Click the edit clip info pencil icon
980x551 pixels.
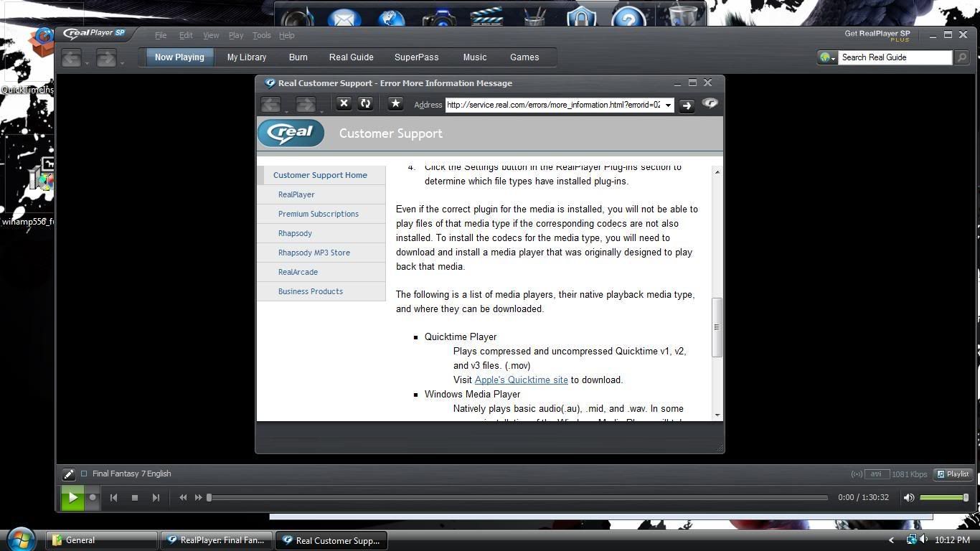click(68, 474)
